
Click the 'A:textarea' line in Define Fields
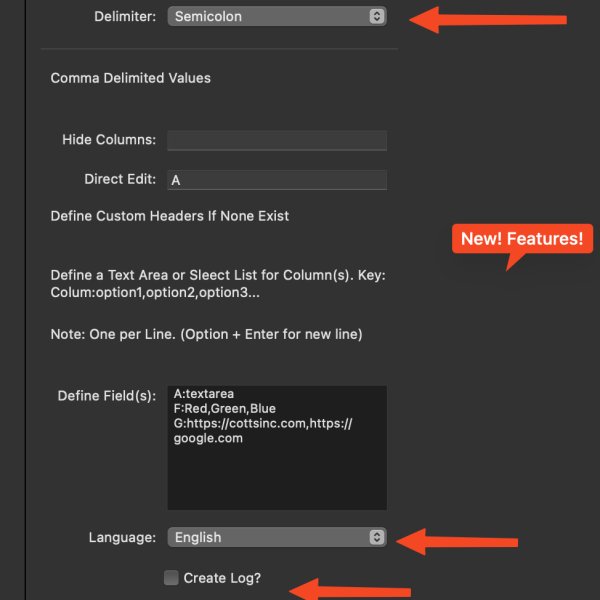pyautogui.click(x=203, y=394)
